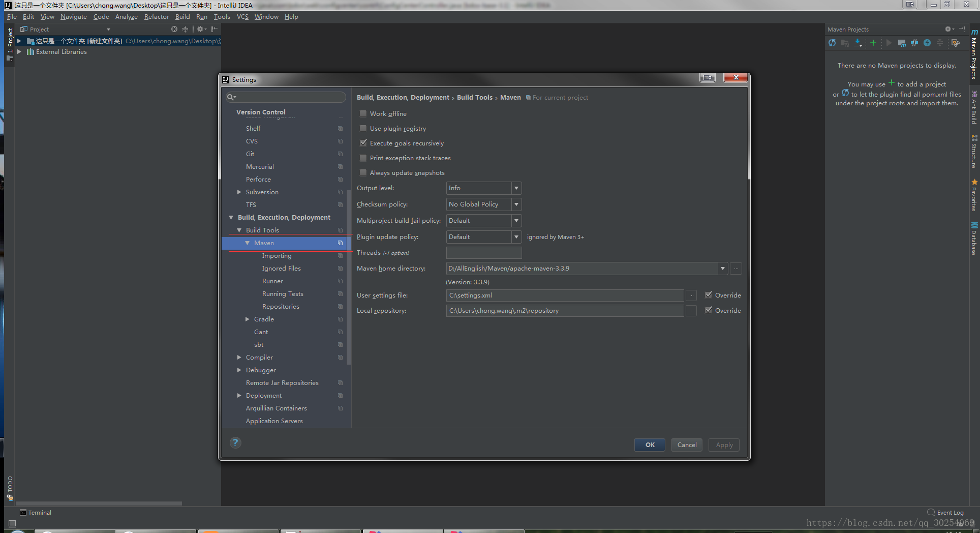Toggle Skip Tests lightning icon
Screen dimensions: 980x533
[927, 43]
